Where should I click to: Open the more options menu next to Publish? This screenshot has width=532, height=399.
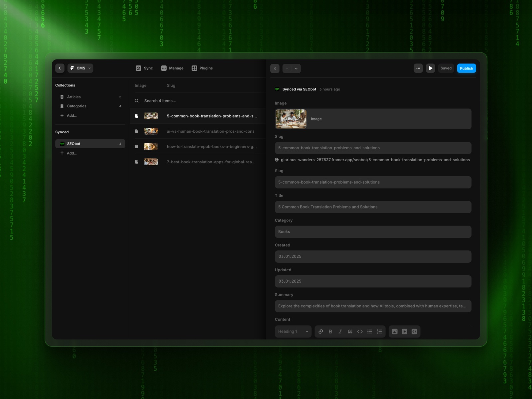(x=418, y=68)
